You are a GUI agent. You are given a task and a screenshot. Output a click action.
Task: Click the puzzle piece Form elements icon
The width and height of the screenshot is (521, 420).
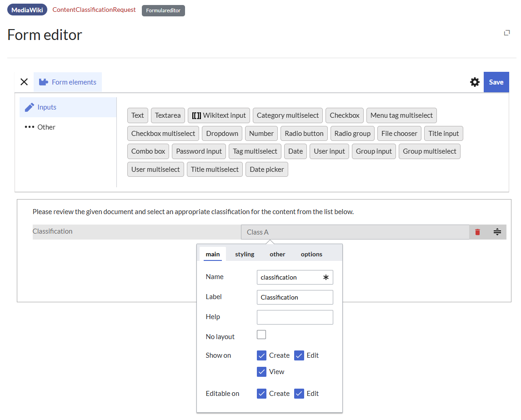tap(43, 82)
